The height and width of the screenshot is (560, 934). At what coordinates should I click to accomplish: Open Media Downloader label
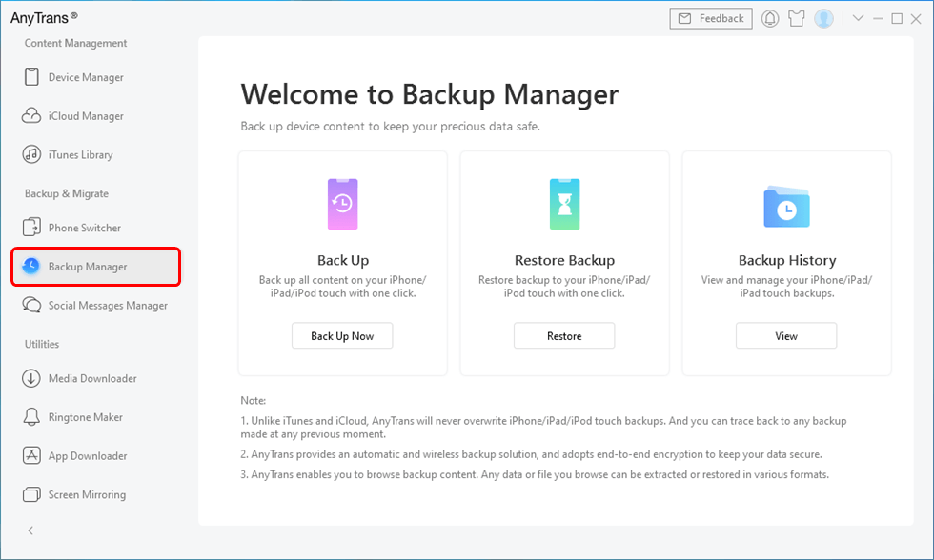pyautogui.click(x=92, y=378)
